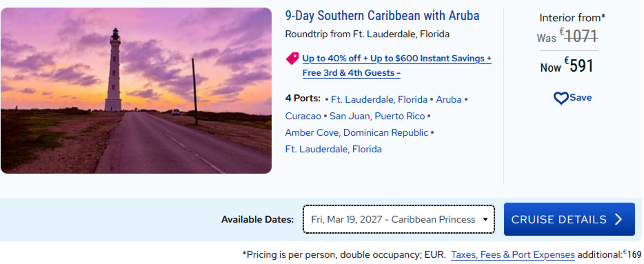Viewport: 644px width, 264px height.
Task: Click the pink promo tag icon
Action: coord(292,59)
